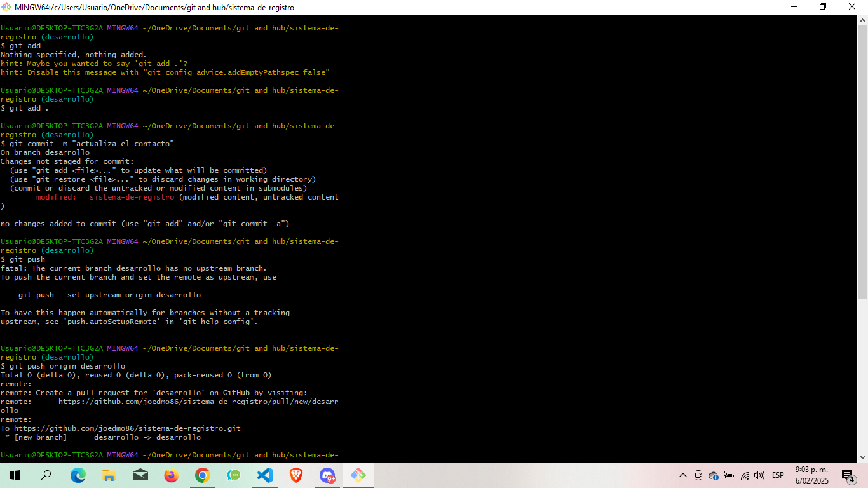Open Wi-Fi network settings from the tray
This screenshot has width=868, height=488.
[x=744, y=475]
